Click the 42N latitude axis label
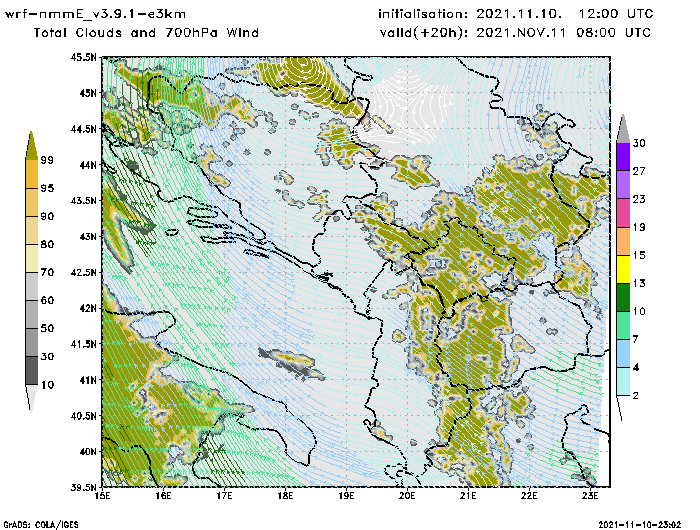This screenshot has width=700, height=530. click(x=88, y=308)
